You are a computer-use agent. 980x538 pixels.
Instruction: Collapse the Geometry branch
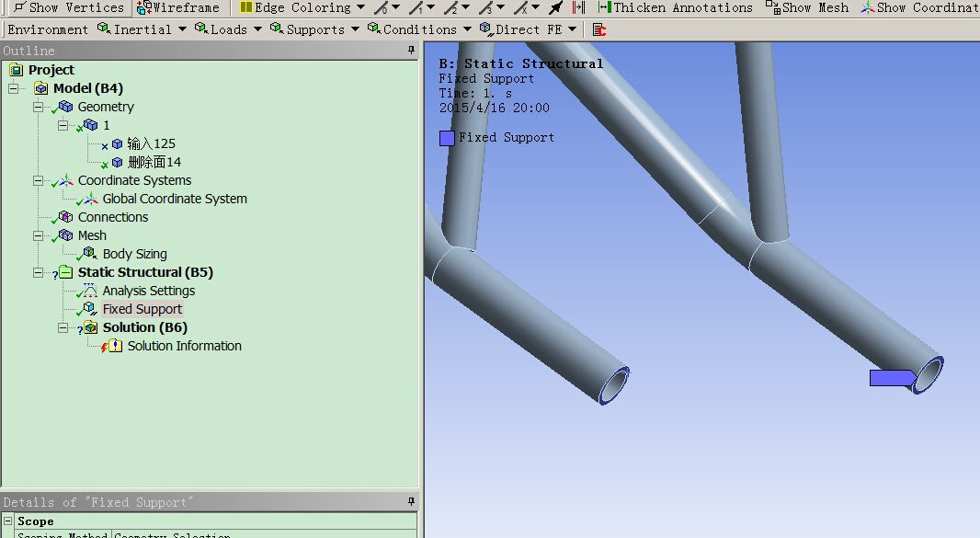click(38, 107)
